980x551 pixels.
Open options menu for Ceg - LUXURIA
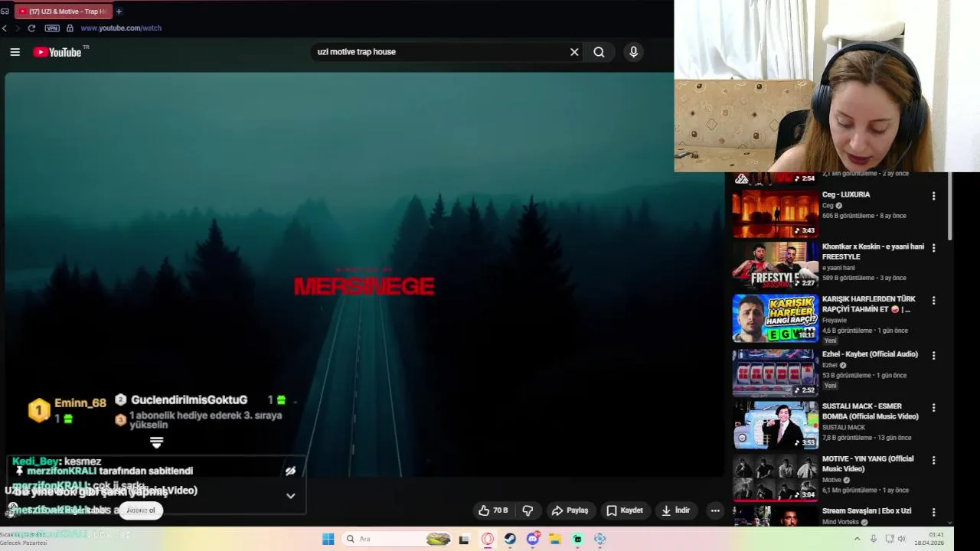click(x=933, y=196)
